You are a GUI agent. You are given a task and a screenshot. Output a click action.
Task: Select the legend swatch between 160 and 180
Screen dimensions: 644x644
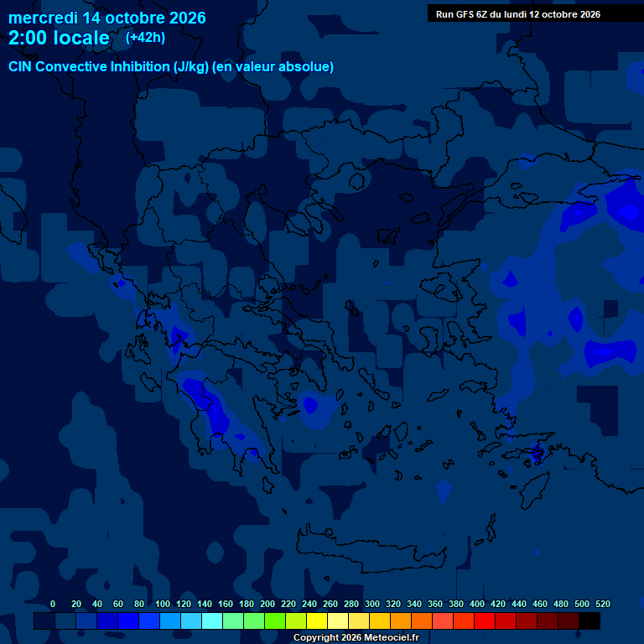pyautogui.click(x=233, y=621)
